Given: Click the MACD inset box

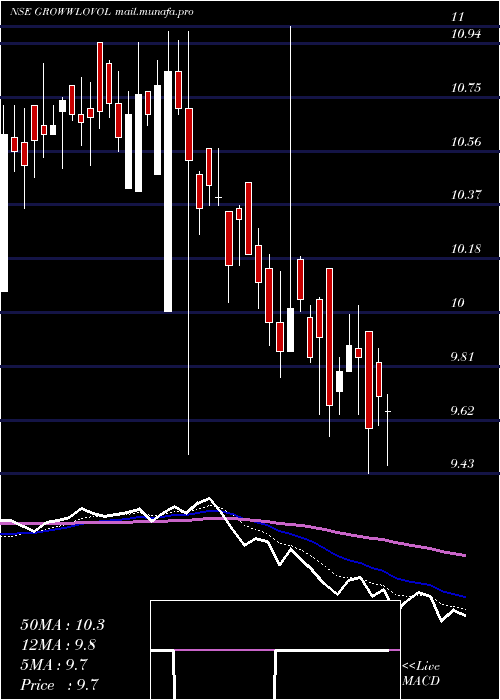Looking at the screenshot, I should click(275, 650).
